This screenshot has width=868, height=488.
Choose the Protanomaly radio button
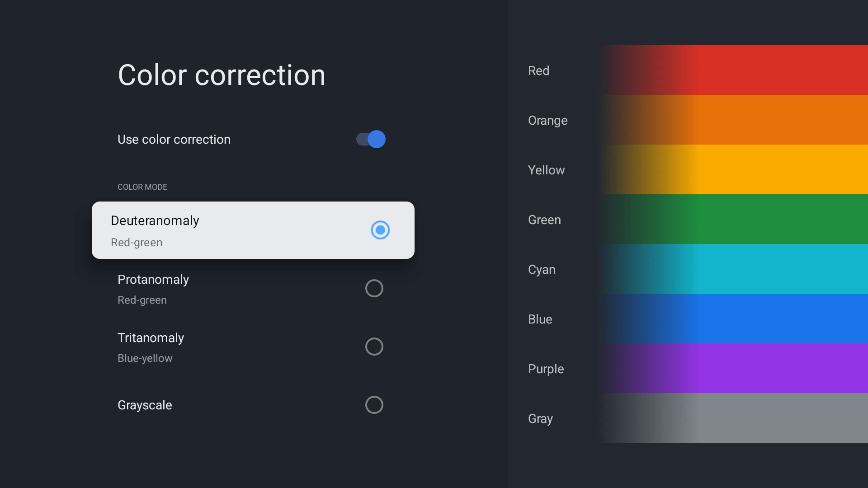click(x=374, y=288)
